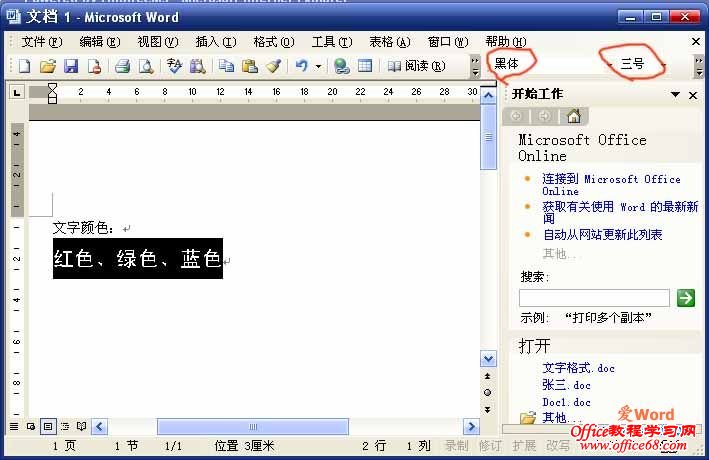Open the undo history dropdown arrow

click(x=318, y=66)
